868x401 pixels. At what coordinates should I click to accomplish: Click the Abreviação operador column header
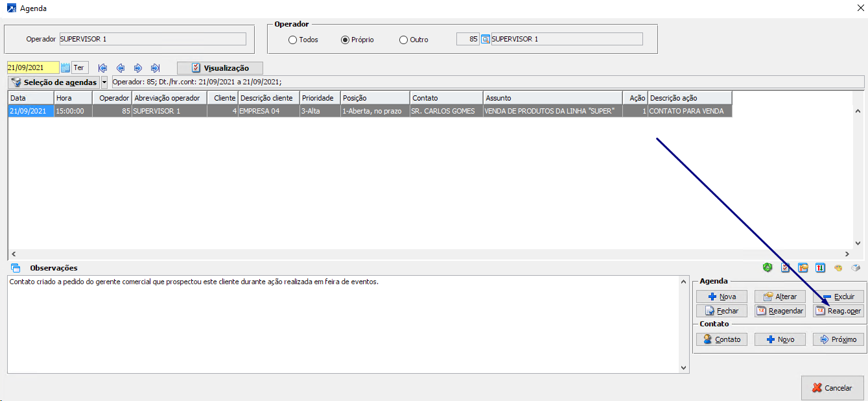pyautogui.click(x=169, y=98)
